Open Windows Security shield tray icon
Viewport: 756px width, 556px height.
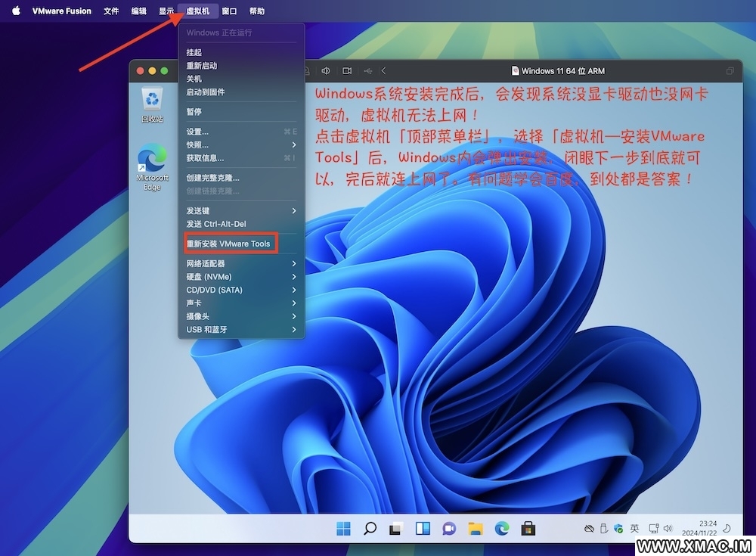click(x=618, y=529)
